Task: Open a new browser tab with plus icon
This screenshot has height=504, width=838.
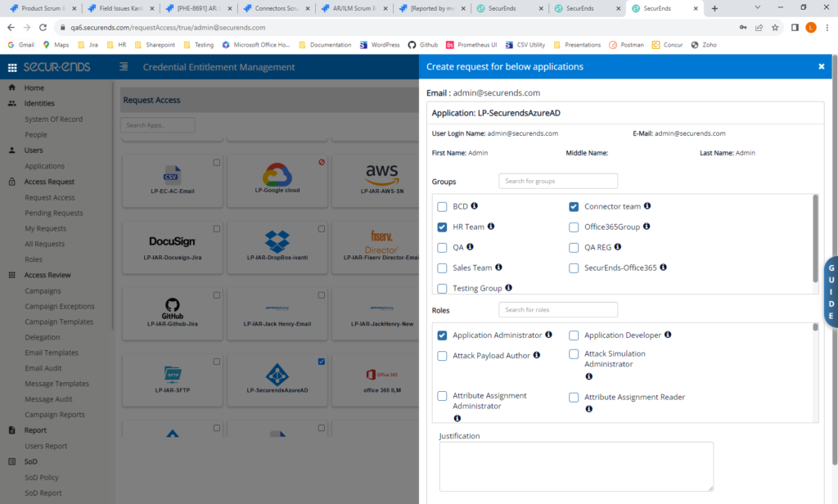Action: (714, 8)
